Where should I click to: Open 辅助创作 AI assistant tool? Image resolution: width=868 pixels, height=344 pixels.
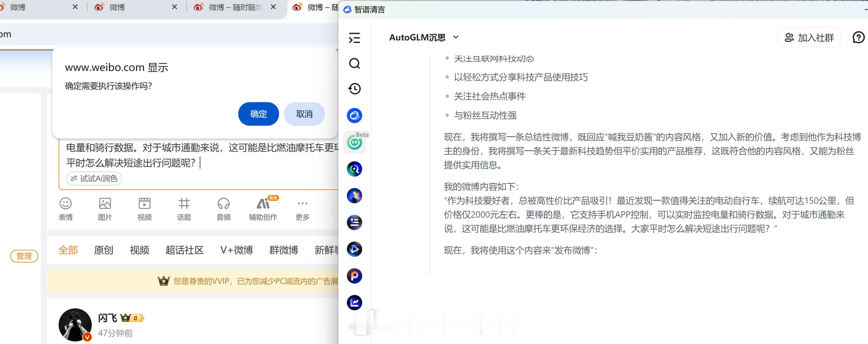[x=263, y=209]
